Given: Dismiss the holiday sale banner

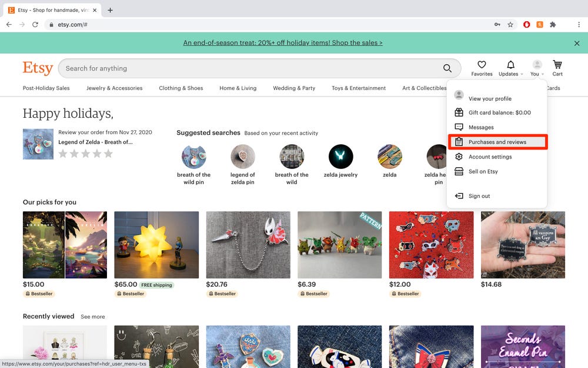Looking at the screenshot, I should 576,43.
